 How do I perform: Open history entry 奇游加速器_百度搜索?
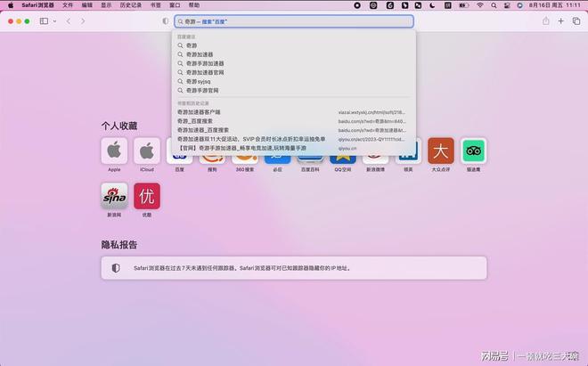click(294, 130)
